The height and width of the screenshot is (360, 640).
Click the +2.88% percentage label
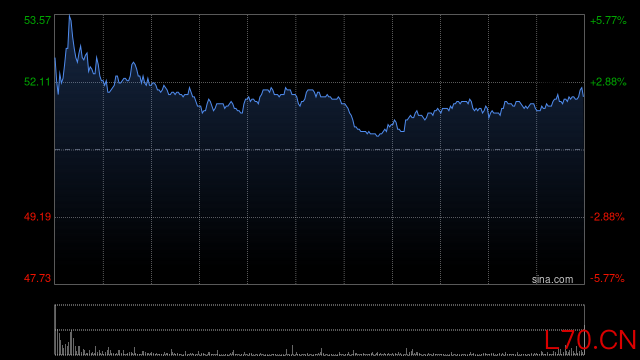click(608, 82)
